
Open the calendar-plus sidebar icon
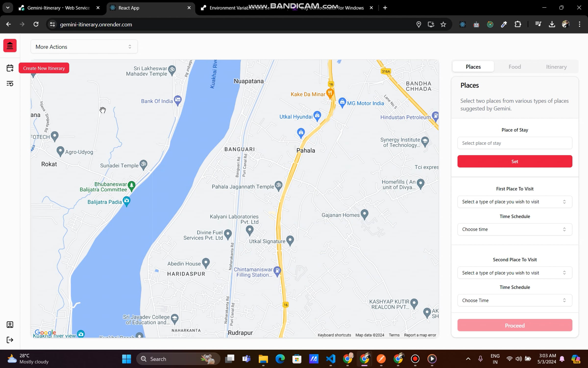[x=10, y=68]
